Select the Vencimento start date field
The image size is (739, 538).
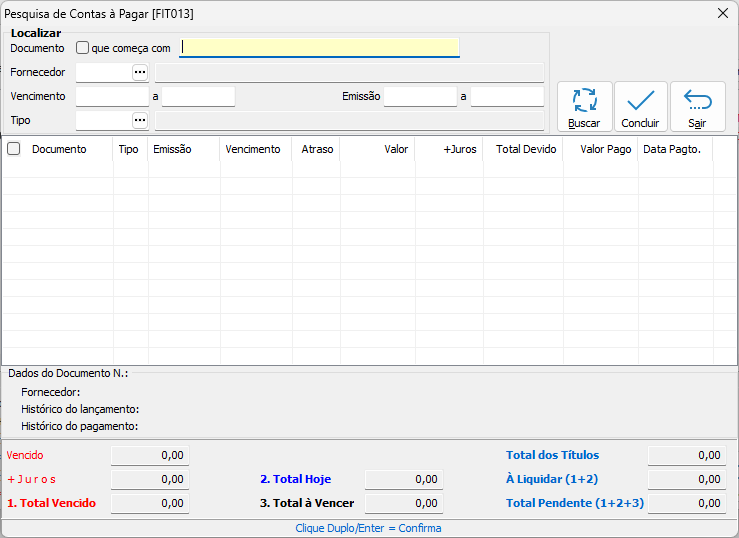pos(112,96)
